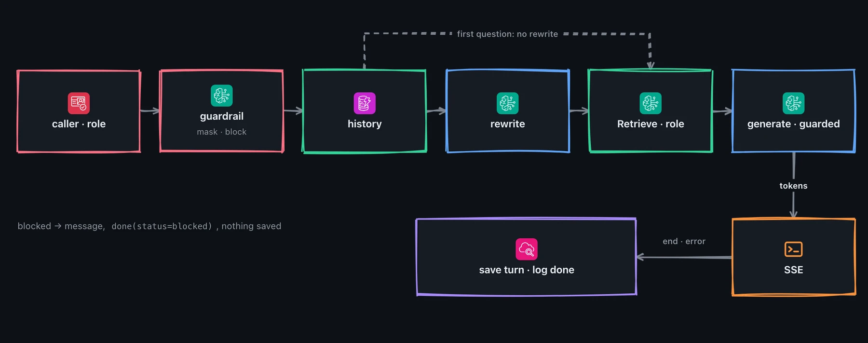Select the 'Retrieve · role' label

click(651, 124)
